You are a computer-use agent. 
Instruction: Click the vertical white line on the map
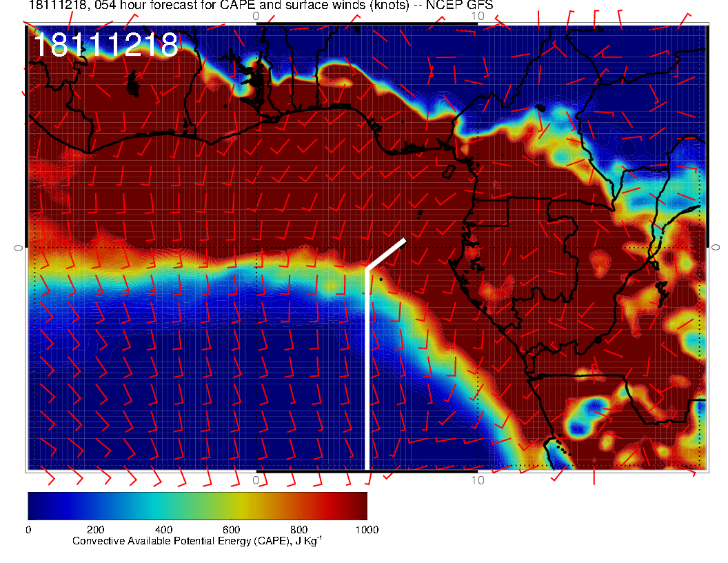[x=366, y=373]
